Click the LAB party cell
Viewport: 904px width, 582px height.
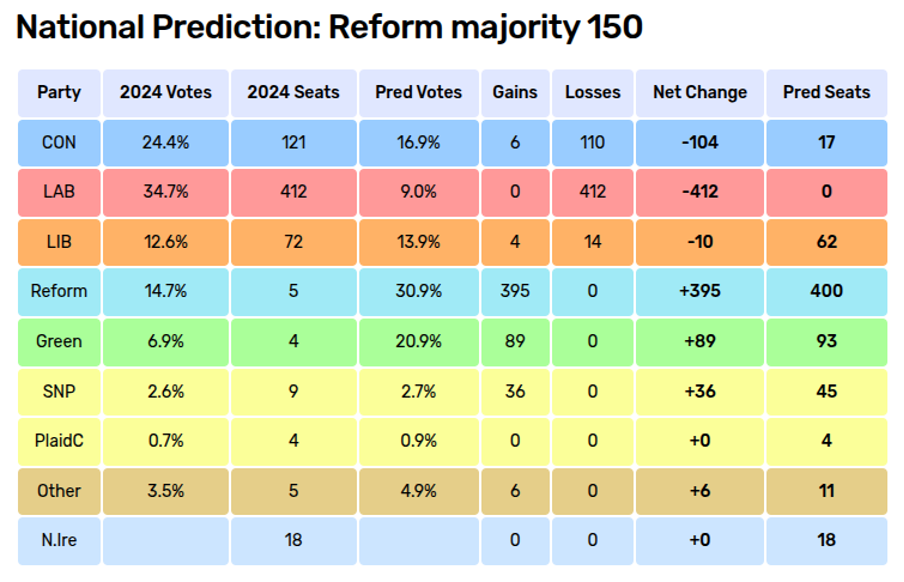59,192
